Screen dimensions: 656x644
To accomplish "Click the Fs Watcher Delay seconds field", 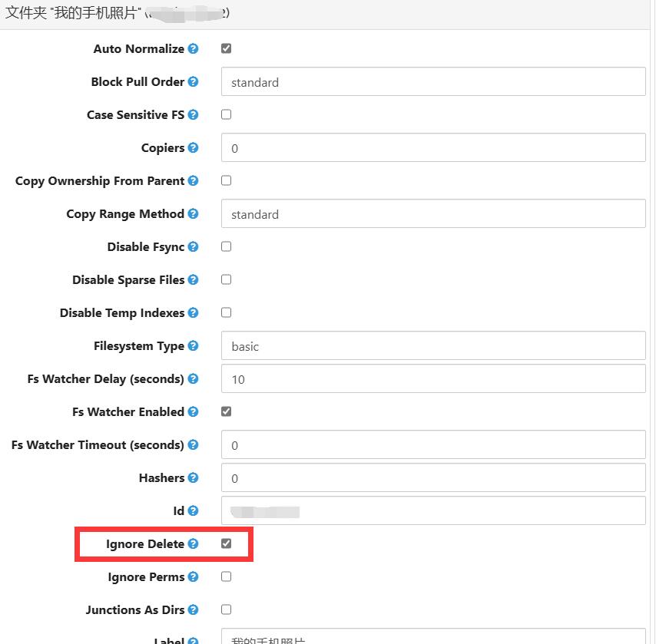I will (x=433, y=379).
